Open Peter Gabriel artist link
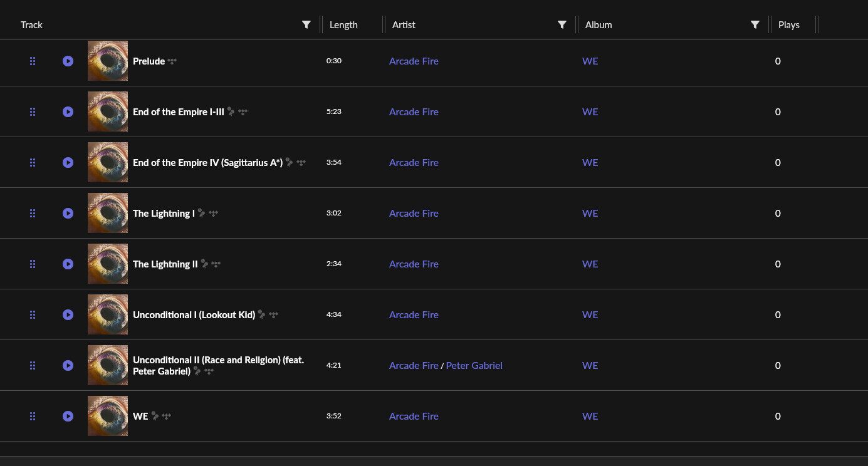This screenshot has width=868, height=466. click(474, 365)
